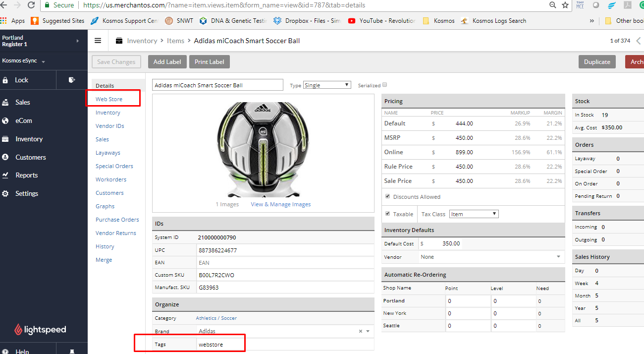Click the soccer ball product image
This screenshot has width=644, height=354.
[x=264, y=149]
